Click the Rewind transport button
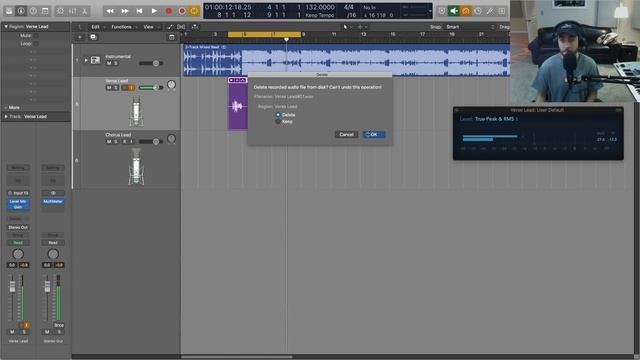Screen dimensions: 640x360 pos(110,11)
